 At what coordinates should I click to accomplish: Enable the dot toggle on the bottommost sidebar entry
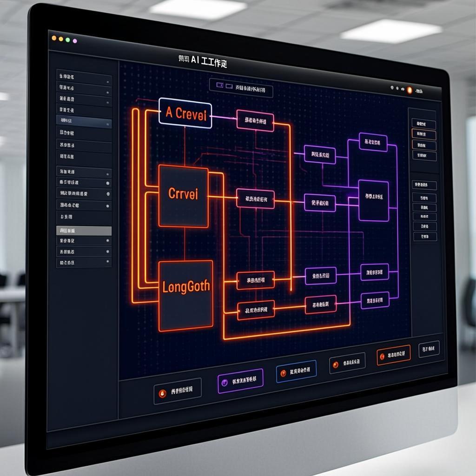(107, 261)
